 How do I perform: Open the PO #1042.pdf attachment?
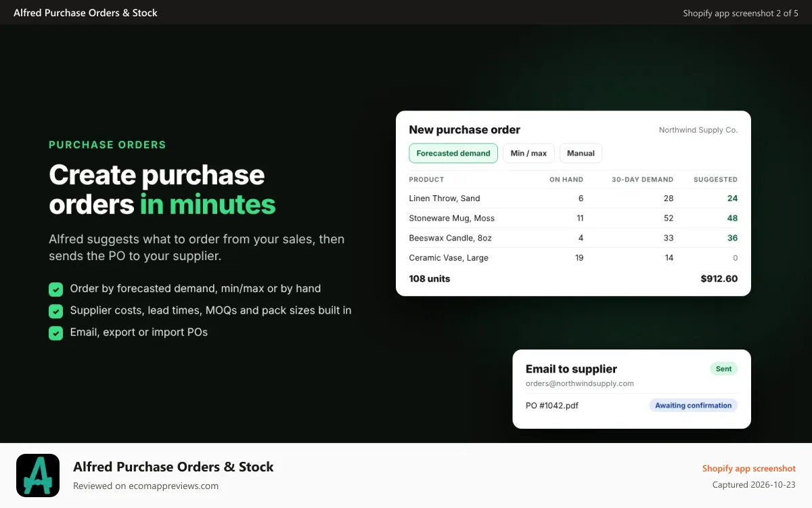(x=552, y=406)
